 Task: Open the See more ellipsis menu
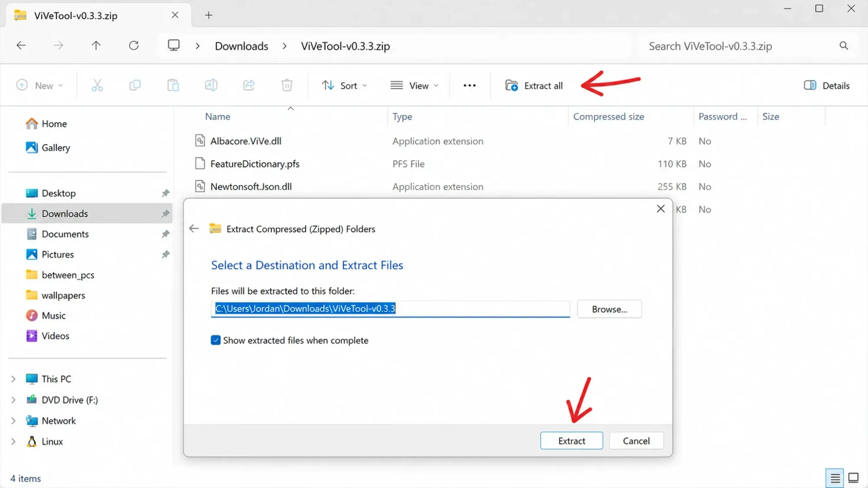tap(470, 85)
